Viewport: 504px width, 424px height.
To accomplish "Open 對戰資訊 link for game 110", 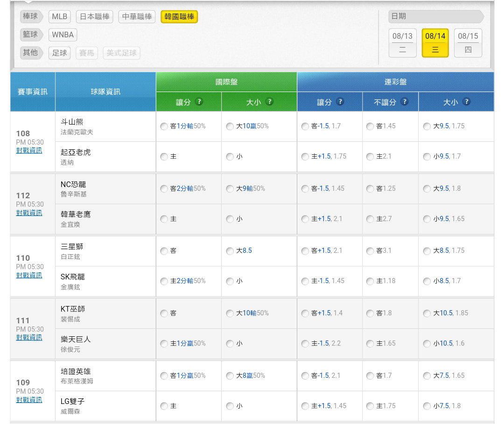I will (x=29, y=275).
